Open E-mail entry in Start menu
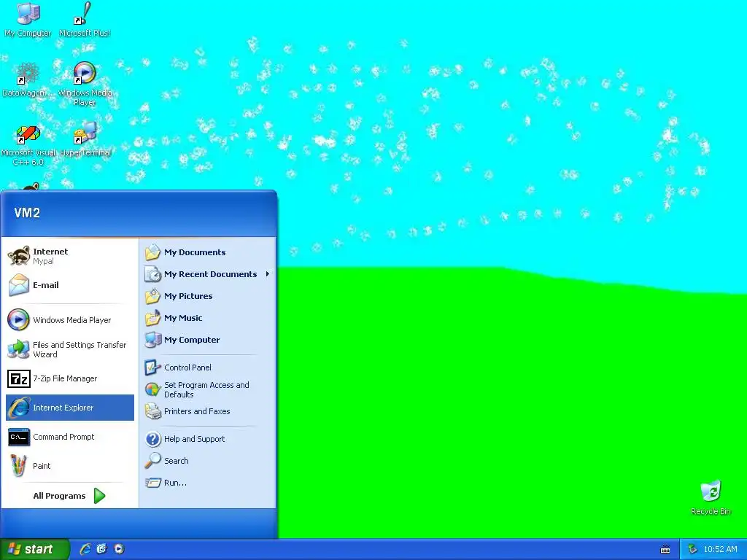This screenshot has width=747, height=560. [x=70, y=285]
